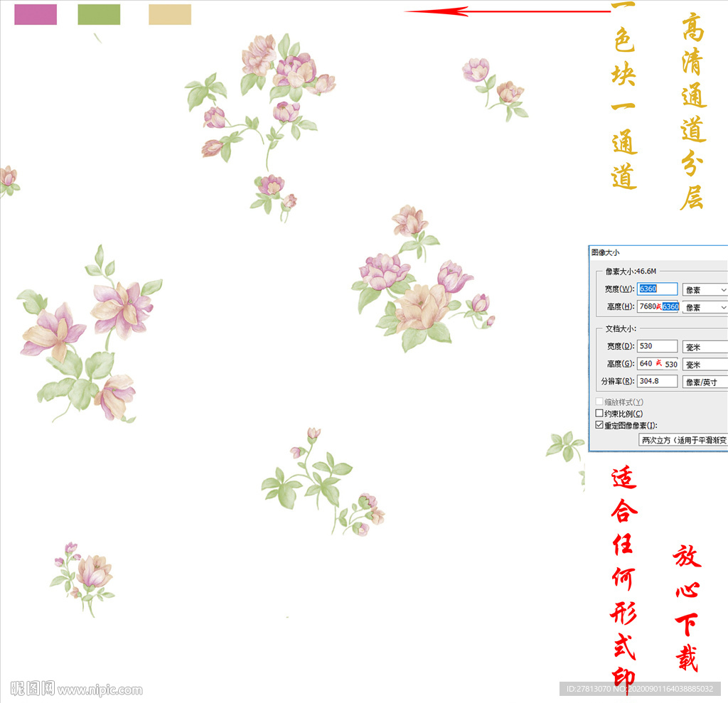Open the 像素/英寸 resolution units dropdown
This screenshot has height=703, width=728.
(x=704, y=382)
